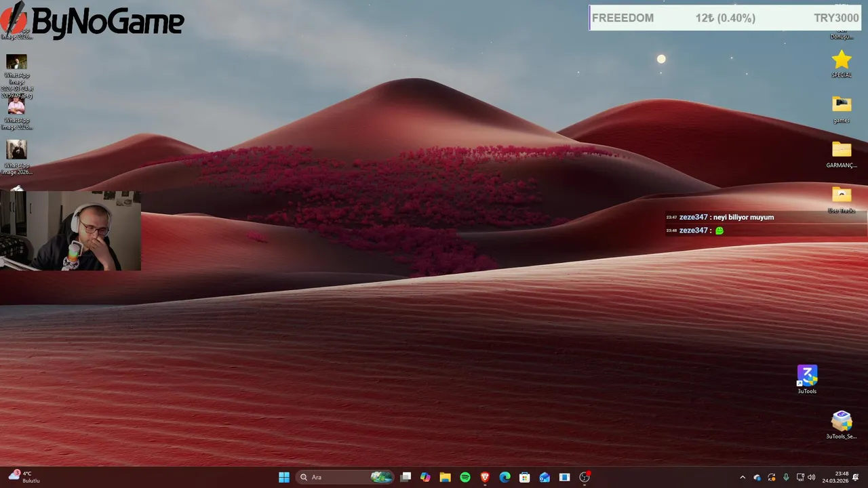Select the 3uTools desktop shortcut

[x=807, y=380]
